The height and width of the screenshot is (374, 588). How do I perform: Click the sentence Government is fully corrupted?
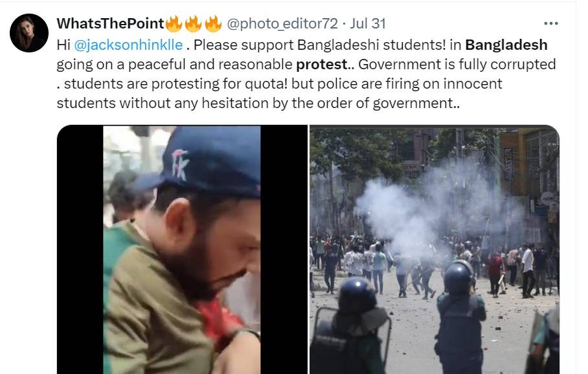tap(457, 65)
